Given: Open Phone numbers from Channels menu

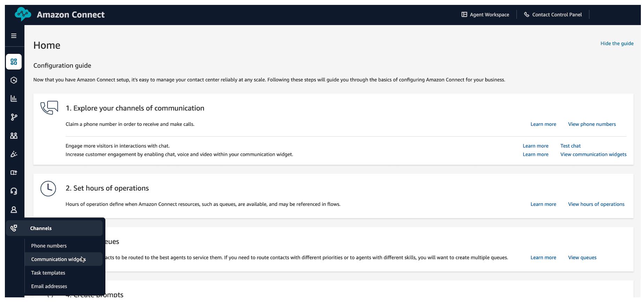Looking at the screenshot, I should coord(49,246).
